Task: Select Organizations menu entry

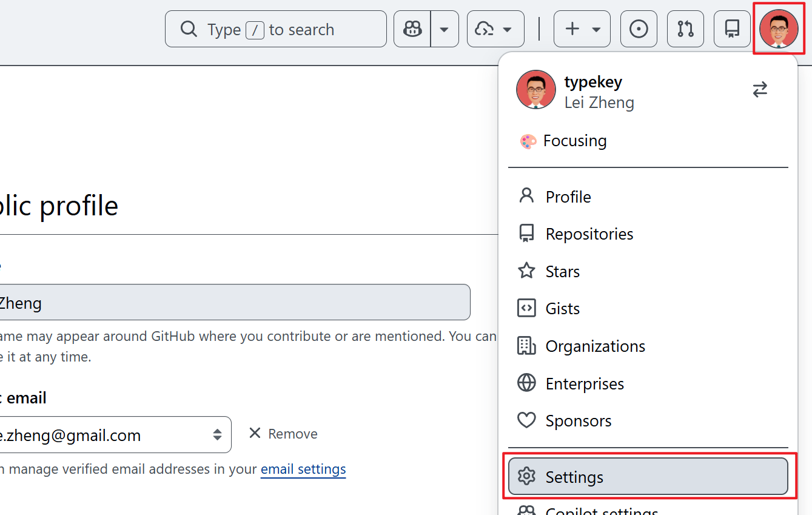Action: (648, 346)
